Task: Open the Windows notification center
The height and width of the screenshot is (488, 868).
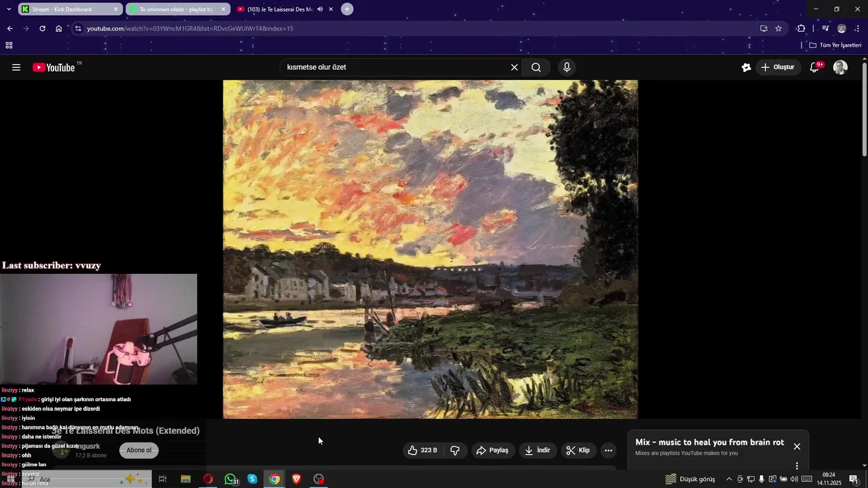Action: click(854, 479)
